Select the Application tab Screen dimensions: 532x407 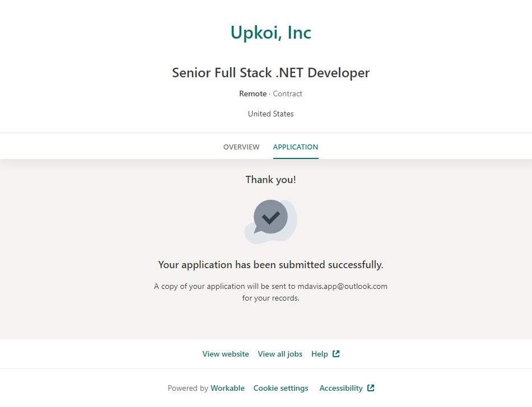(x=295, y=147)
